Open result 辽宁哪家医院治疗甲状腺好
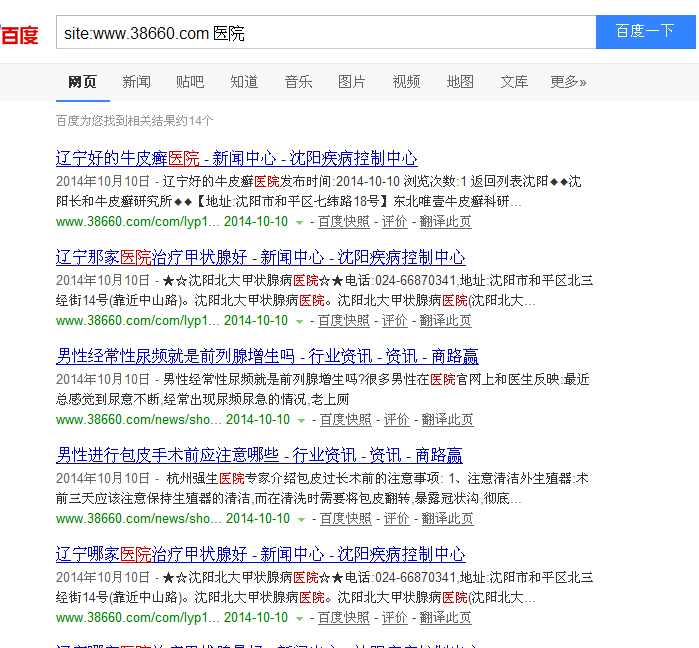Image resolution: width=699 pixels, height=648 pixels. 260,554
